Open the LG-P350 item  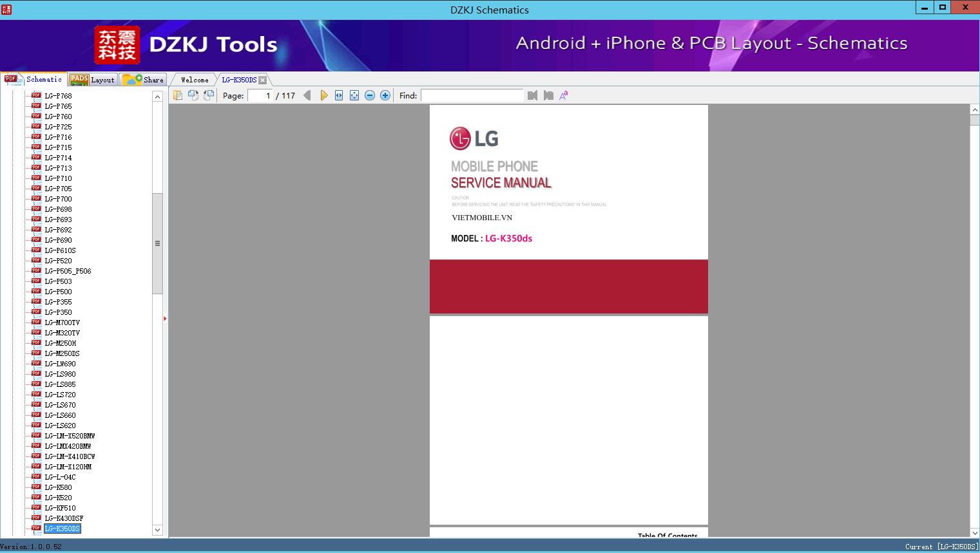coord(58,312)
